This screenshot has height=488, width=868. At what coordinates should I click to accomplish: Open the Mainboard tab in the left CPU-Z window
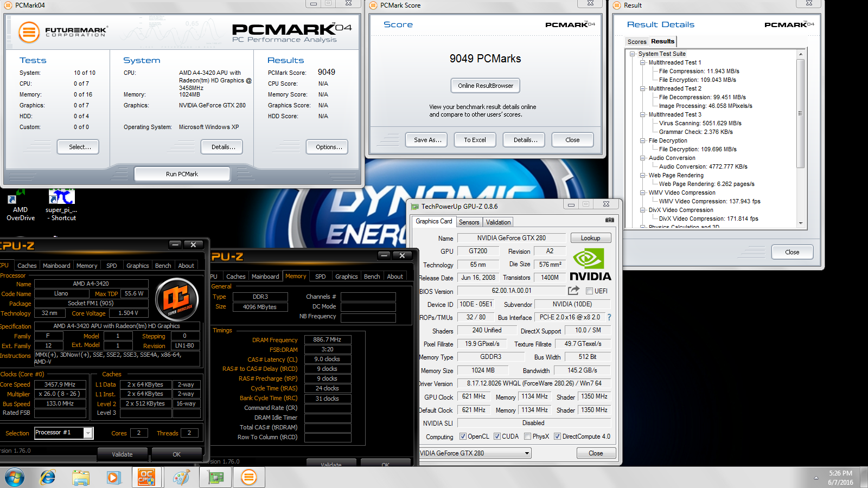pos(56,266)
